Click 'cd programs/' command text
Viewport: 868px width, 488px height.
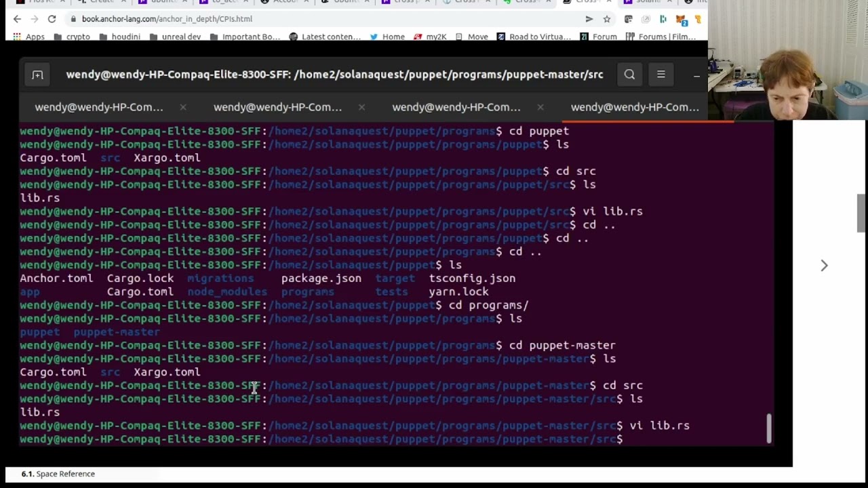tap(488, 305)
